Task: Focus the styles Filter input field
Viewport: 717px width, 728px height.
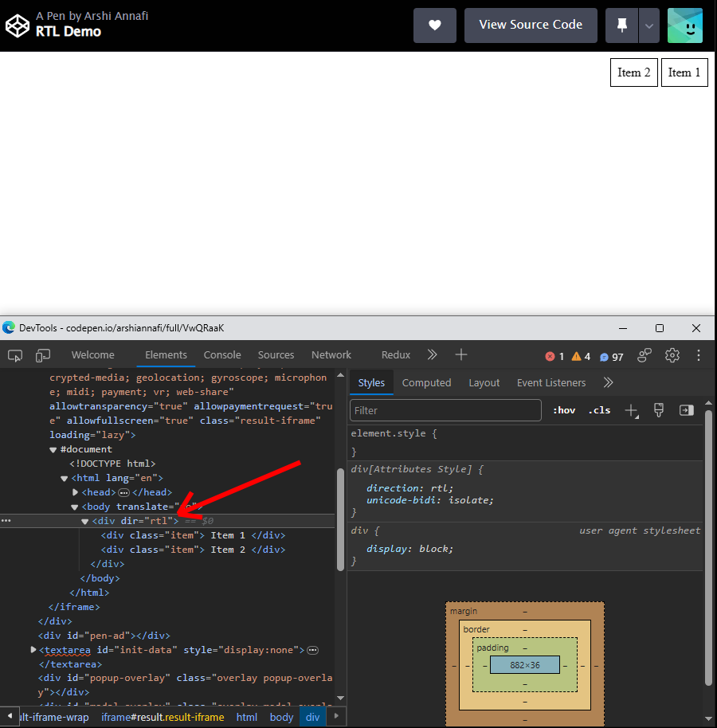Action: click(x=445, y=410)
